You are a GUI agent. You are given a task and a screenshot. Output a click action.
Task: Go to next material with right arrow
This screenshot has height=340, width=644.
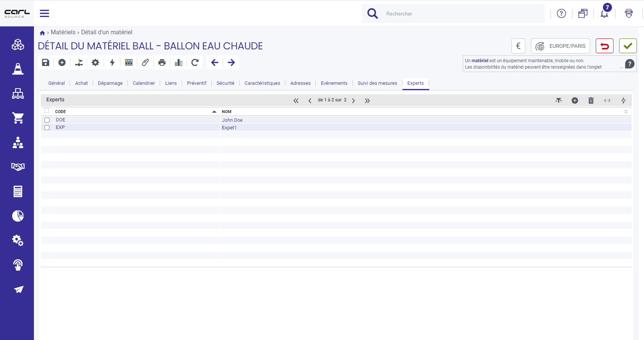pos(231,63)
